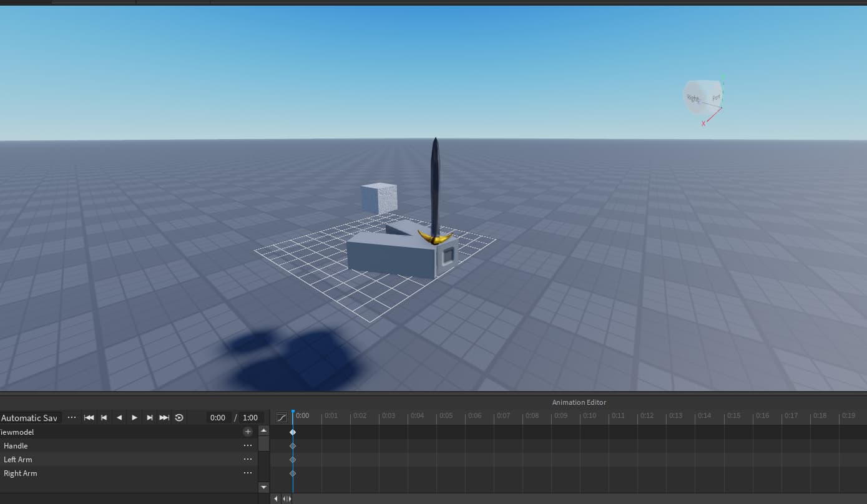Go to the previous keyframe
Image resolution: width=867 pixels, height=504 pixels.
point(104,418)
